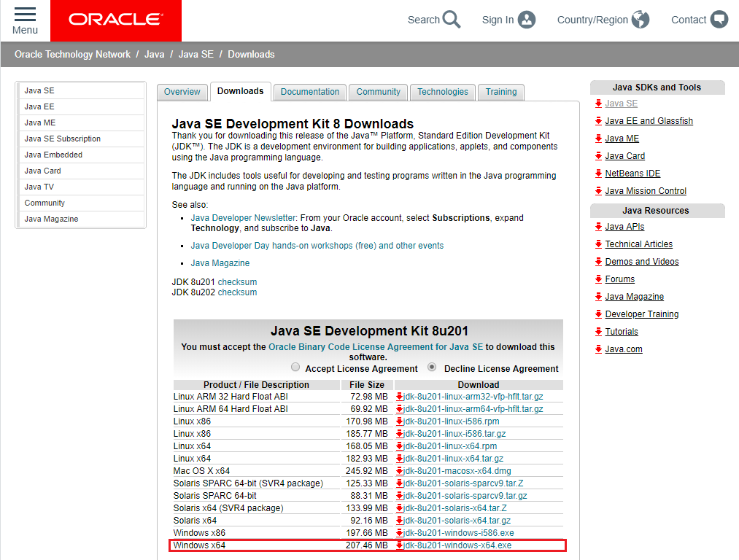The height and width of the screenshot is (560, 739).
Task: Open Java ME in left sidebar
Action: point(81,122)
